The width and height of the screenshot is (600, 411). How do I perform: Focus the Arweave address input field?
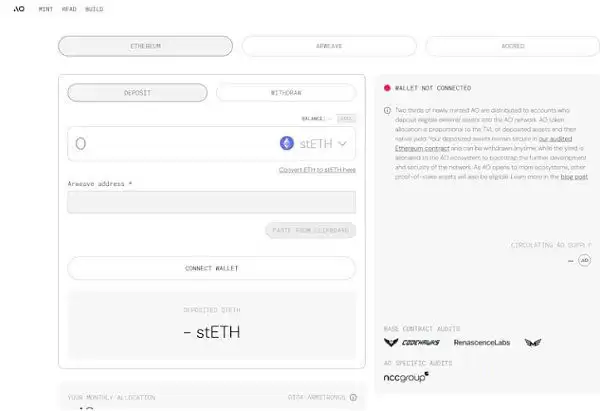click(211, 202)
